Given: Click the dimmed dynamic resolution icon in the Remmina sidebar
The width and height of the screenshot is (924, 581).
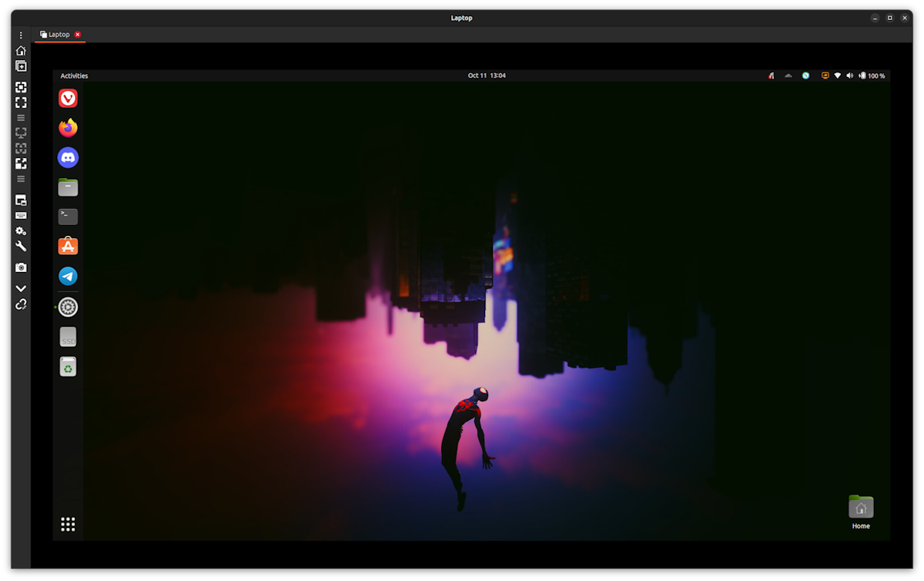Looking at the screenshot, I should 21,133.
